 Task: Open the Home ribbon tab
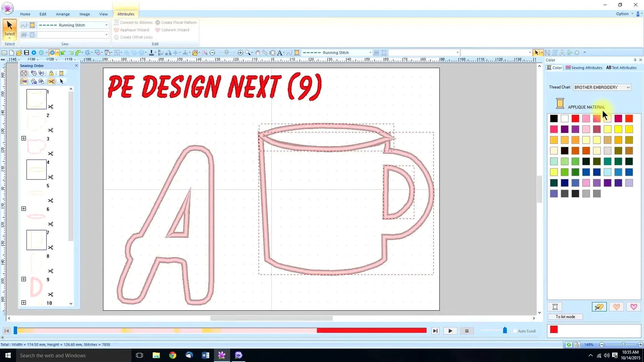[25, 14]
